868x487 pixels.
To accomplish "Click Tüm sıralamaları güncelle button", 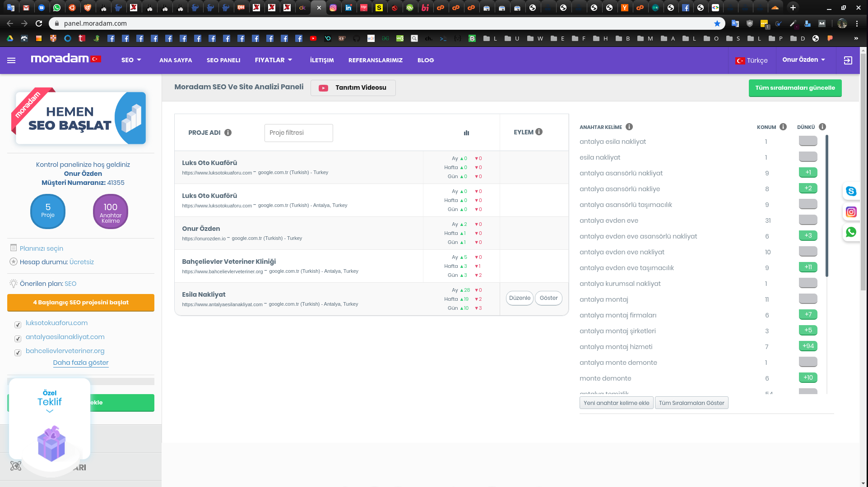I will click(x=795, y=88).
